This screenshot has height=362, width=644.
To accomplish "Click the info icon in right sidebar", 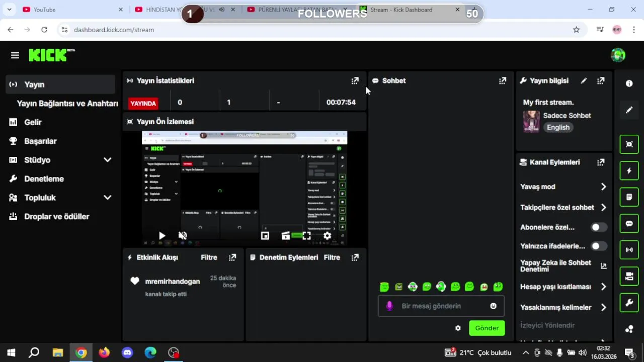I will [629, 83].
